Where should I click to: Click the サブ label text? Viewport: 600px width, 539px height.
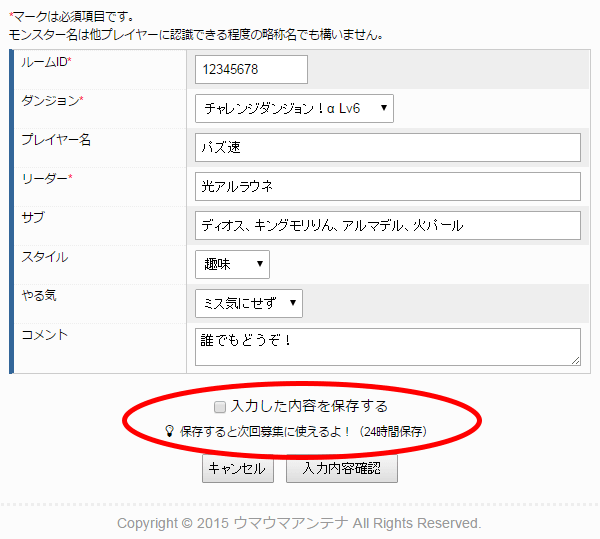tap(33, 218)
